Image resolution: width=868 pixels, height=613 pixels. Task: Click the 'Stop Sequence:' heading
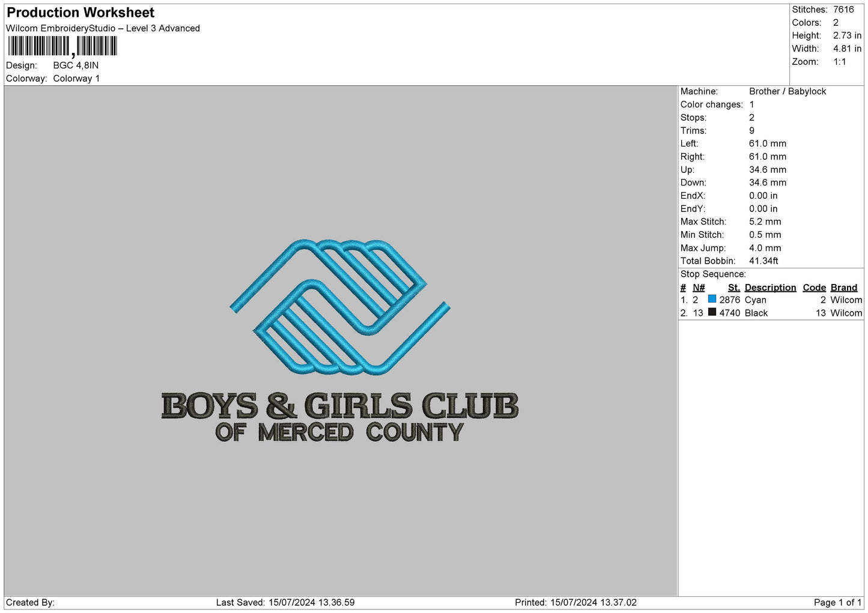coord(713,274)
